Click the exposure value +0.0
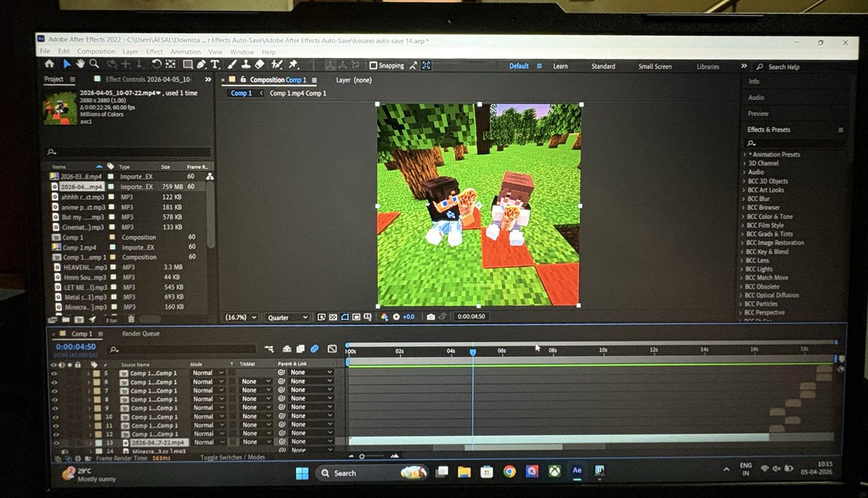Viewport: 868px width, 498px height. pos(409,317)
